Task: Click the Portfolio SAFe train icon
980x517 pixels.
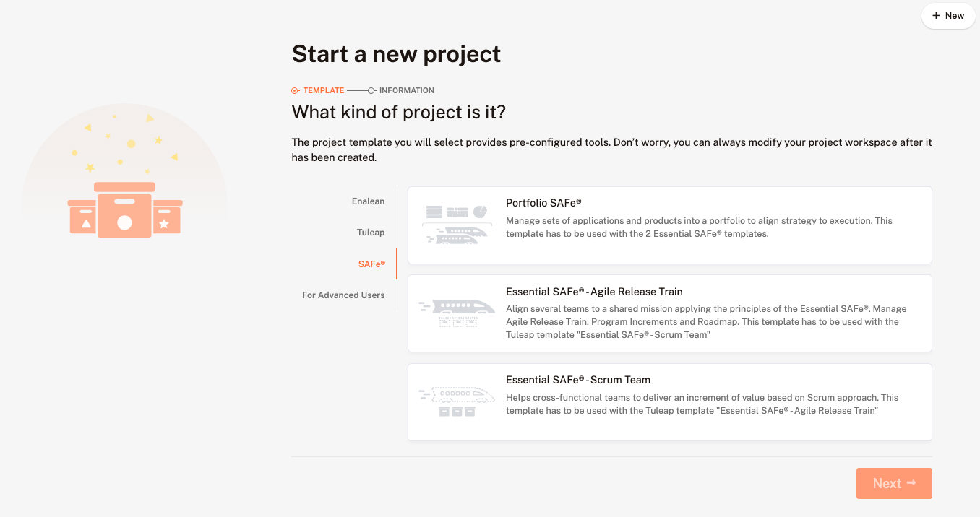Action: [x=457, y=224]
